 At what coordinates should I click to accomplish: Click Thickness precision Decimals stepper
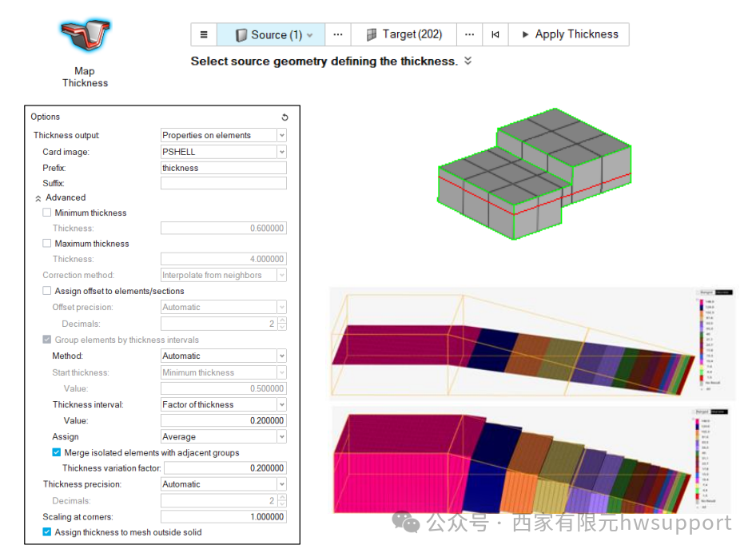[x=283, y=500]
